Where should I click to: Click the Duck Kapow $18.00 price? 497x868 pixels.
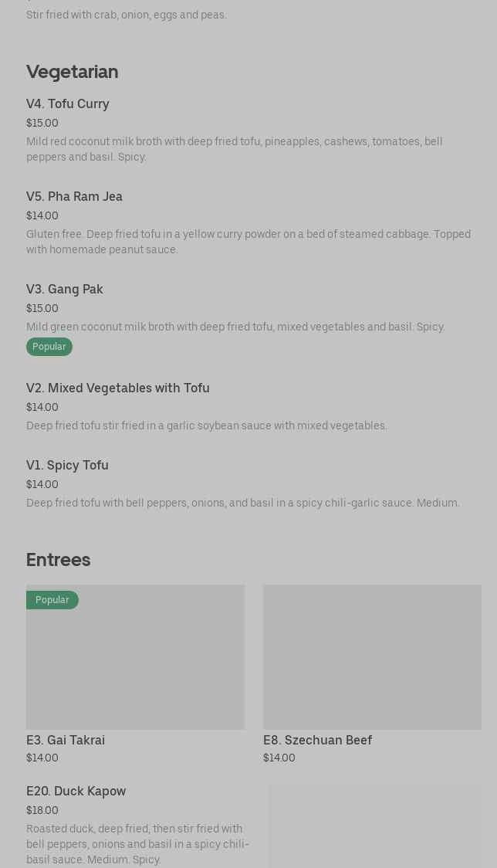click(x=42, y=810)
